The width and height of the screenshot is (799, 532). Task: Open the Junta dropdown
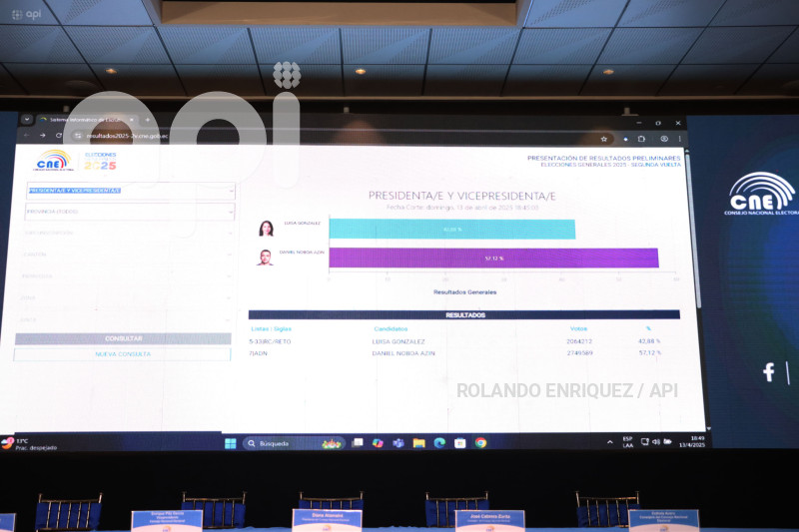124,320
